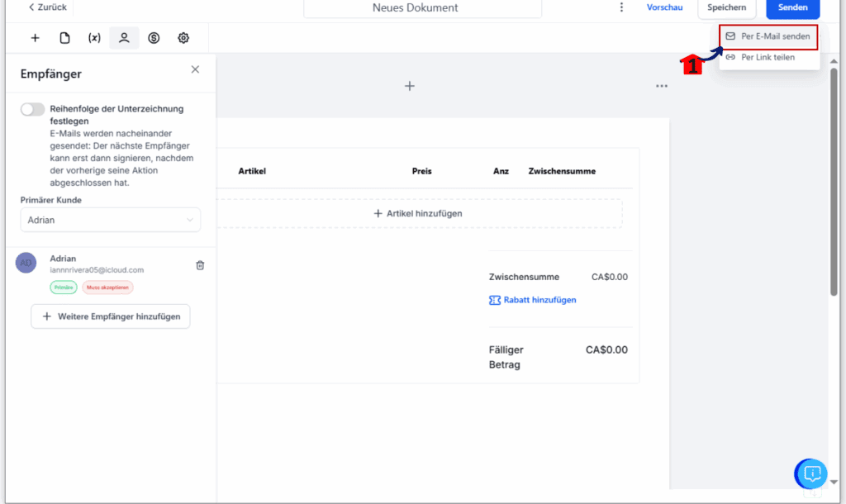Click the Fälliger Betrag label
Image resolution: width=846 pixels, height=504 pixels.
506,357
